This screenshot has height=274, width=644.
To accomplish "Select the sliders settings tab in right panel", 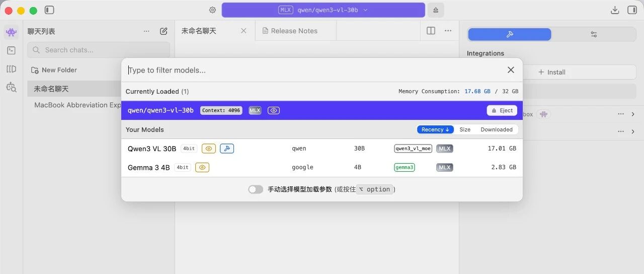I will (594, 34).
